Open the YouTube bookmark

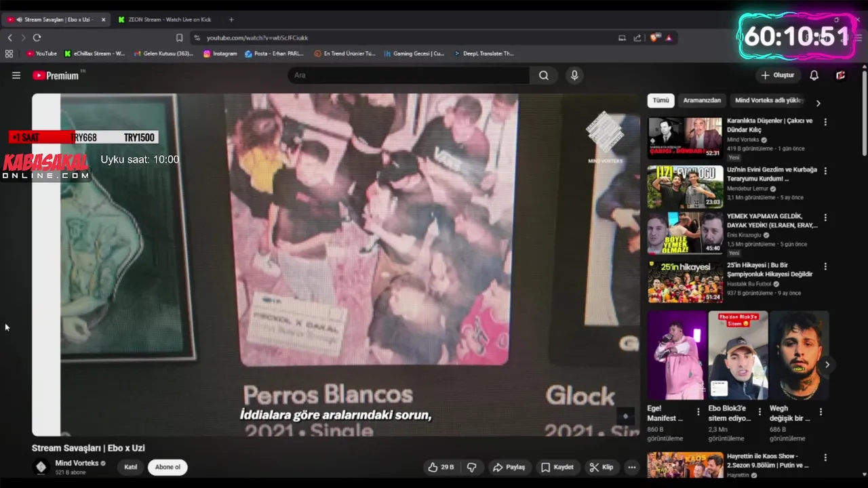[42, 54]
